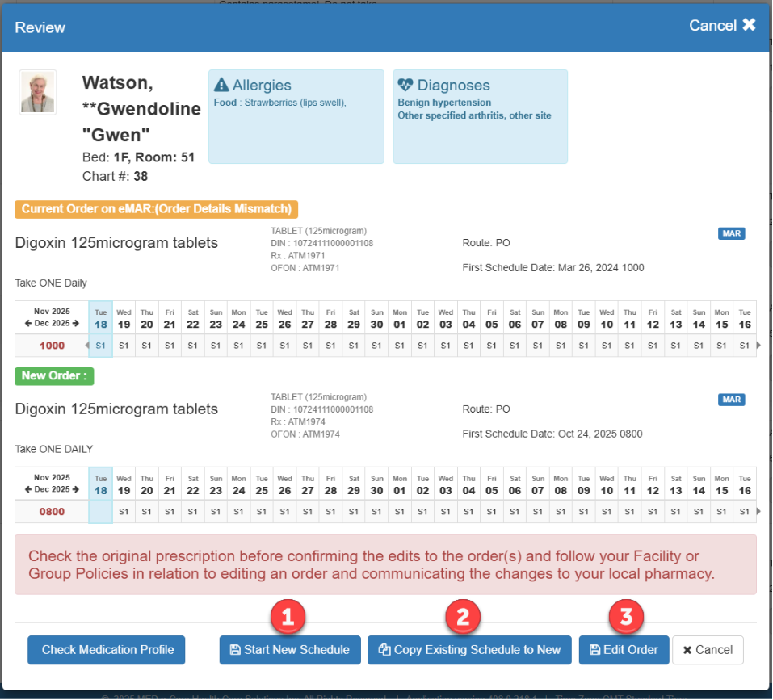Click the footer Cancel button
Screen dimensions: 773x700
[x=708, y=650]
